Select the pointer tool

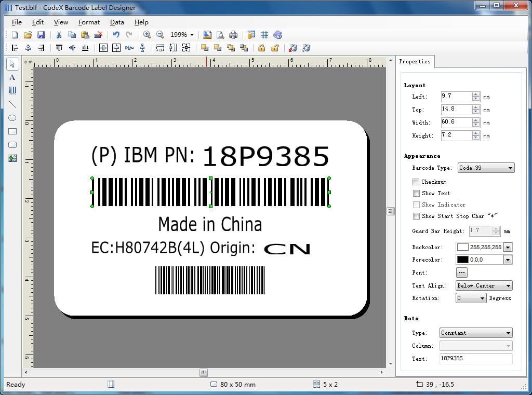pyautogui.click(x=12, y=64)
